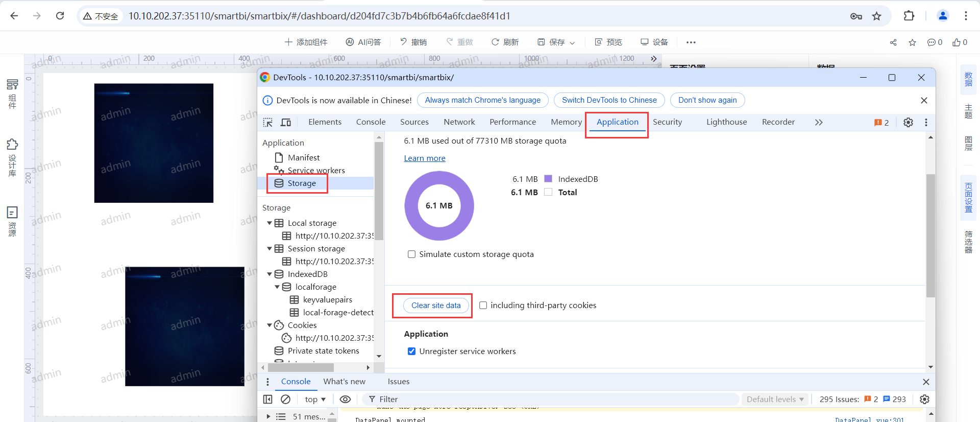980x422 pixels.
Task: Click the browser back arrow
Action: pyautogui.click(x=14, y=16)
